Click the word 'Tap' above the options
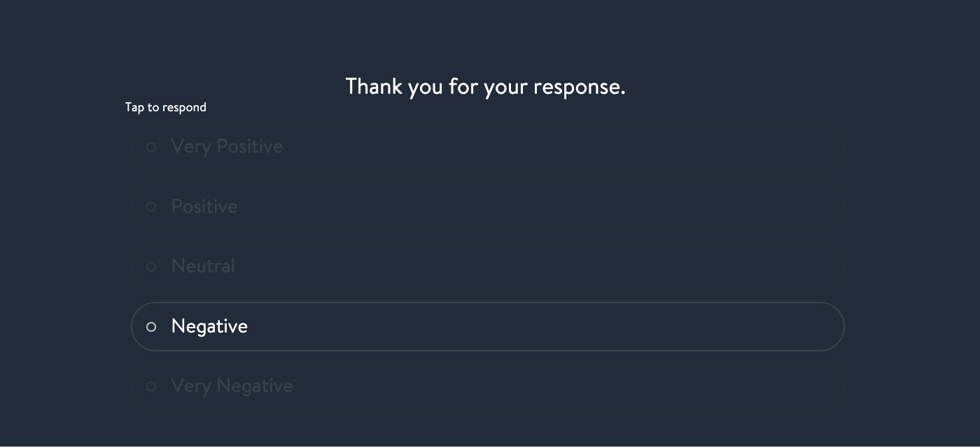Viewport: 980px width, 448px height. 134,107
